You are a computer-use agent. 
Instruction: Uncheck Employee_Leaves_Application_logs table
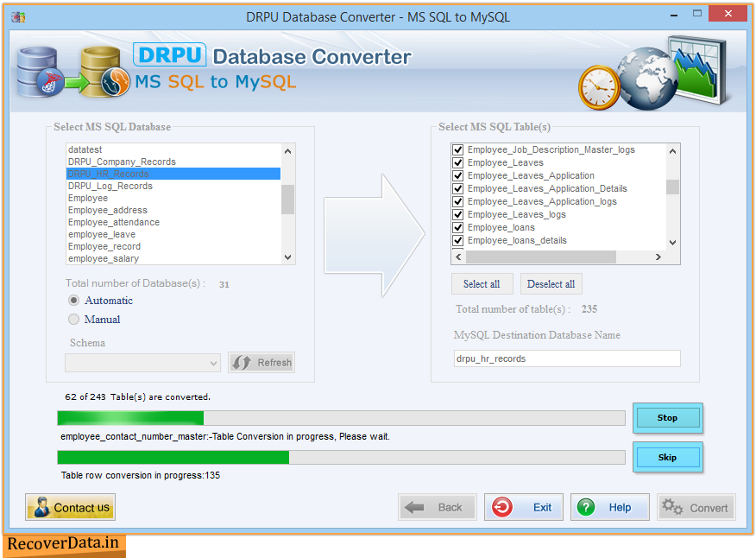point(458,202)
